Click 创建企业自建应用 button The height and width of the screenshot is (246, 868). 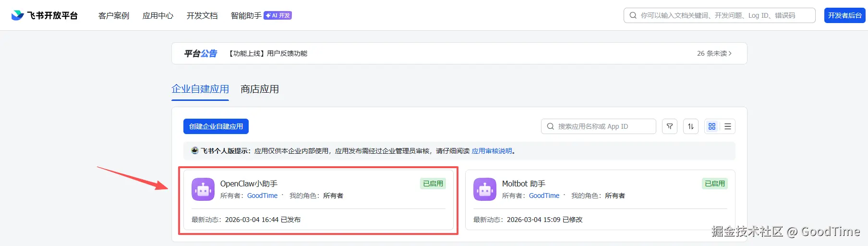coord(216,126)
